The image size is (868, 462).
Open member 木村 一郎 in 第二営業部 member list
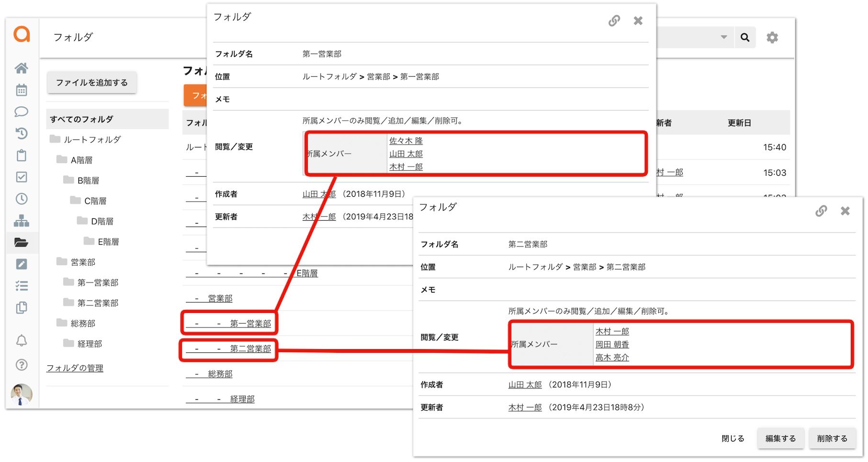612,331
